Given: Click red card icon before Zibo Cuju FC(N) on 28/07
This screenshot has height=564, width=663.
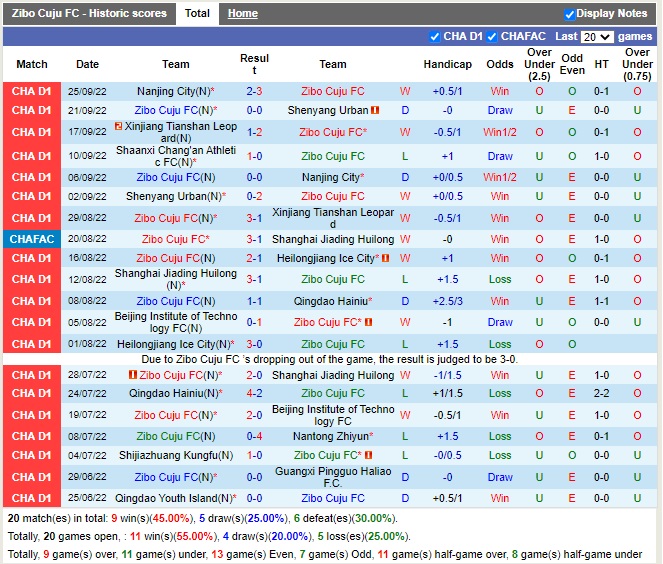Looking at the screenshot, I should 133,375.
